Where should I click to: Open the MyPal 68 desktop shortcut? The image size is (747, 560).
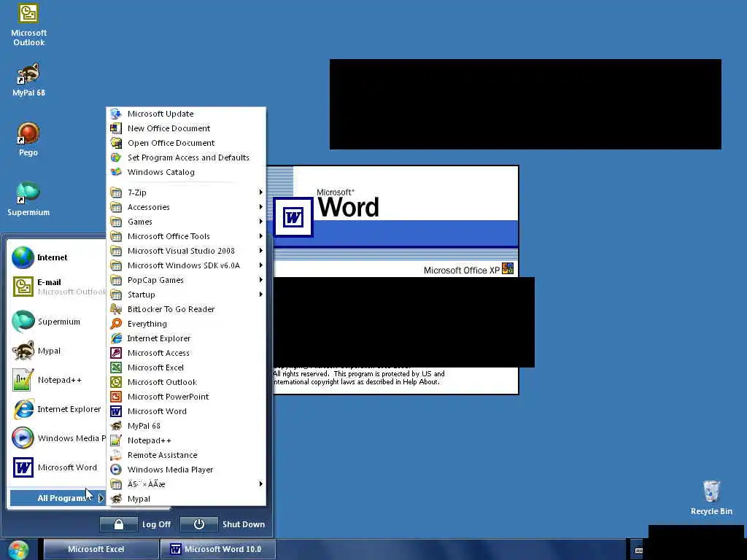pyautogui.click(x=28, y=80)
